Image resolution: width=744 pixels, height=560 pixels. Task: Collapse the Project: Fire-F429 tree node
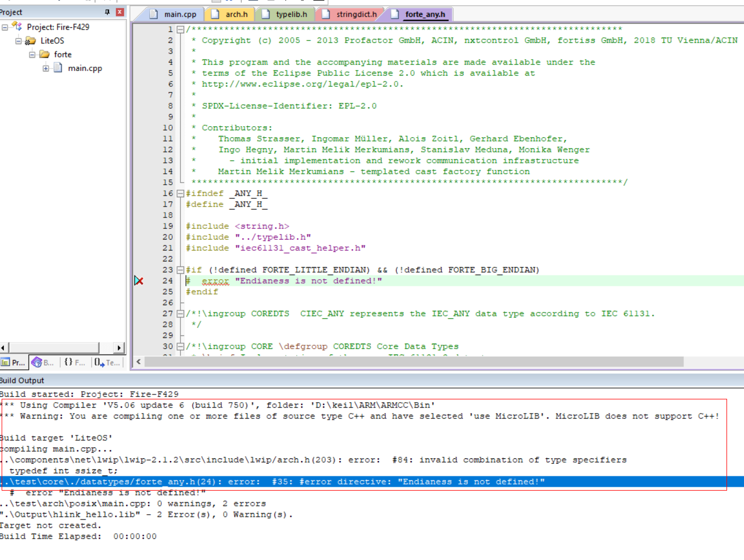(x=5, y=27)
